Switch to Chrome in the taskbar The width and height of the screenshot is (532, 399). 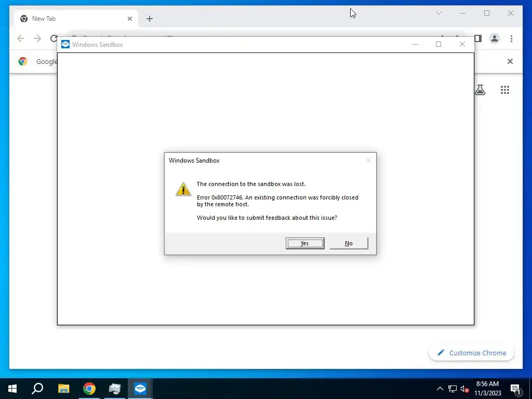click(x=89, y=389)
